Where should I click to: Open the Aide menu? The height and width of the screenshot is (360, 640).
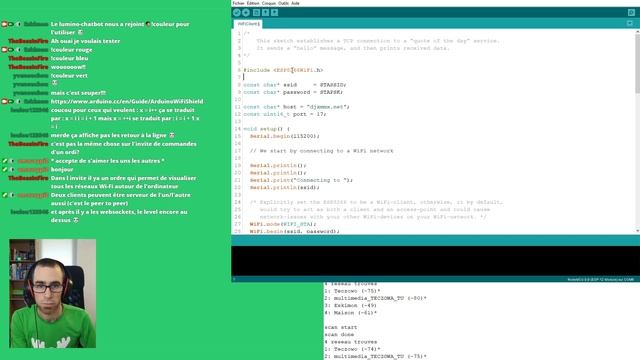tap(295, 3)
